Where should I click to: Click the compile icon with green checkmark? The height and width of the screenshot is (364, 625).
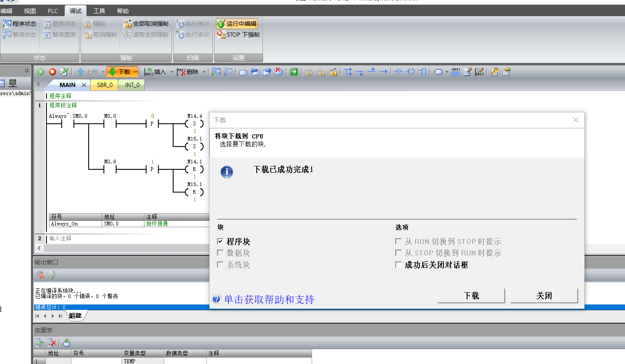pos(64,72)
